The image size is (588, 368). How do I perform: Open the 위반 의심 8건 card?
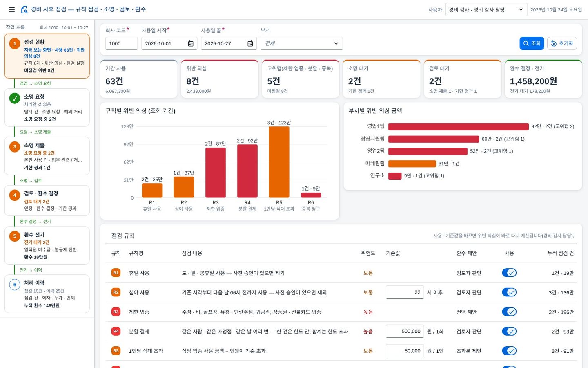tap(220, 79)
